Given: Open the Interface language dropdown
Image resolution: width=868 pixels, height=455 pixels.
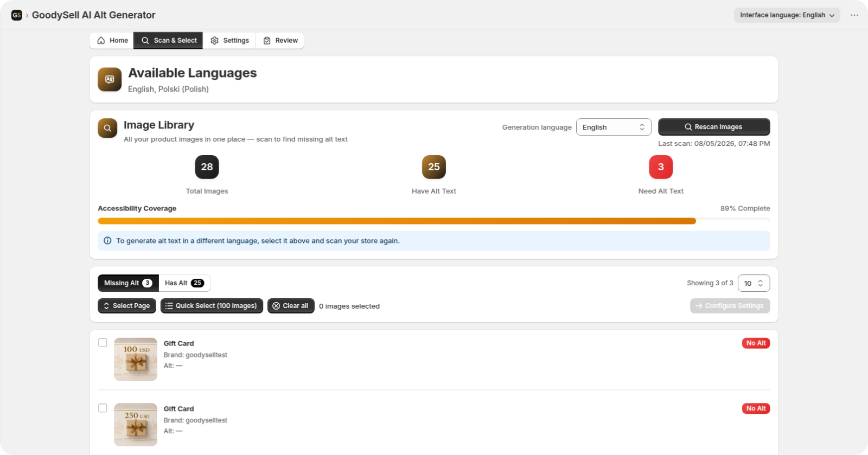Looking at the screenshot, I should pos(787,15).
